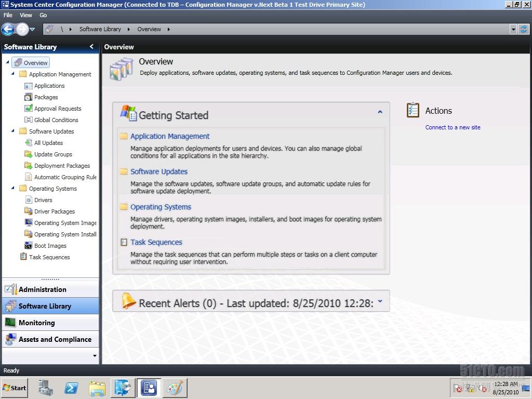Click the Deployment Packages tree icon
The image size is (532, 399).
click(29, 166)
